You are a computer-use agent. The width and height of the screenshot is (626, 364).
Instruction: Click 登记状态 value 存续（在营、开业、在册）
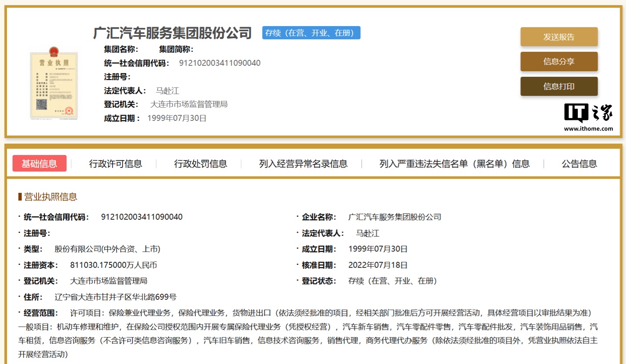point(393,281)
